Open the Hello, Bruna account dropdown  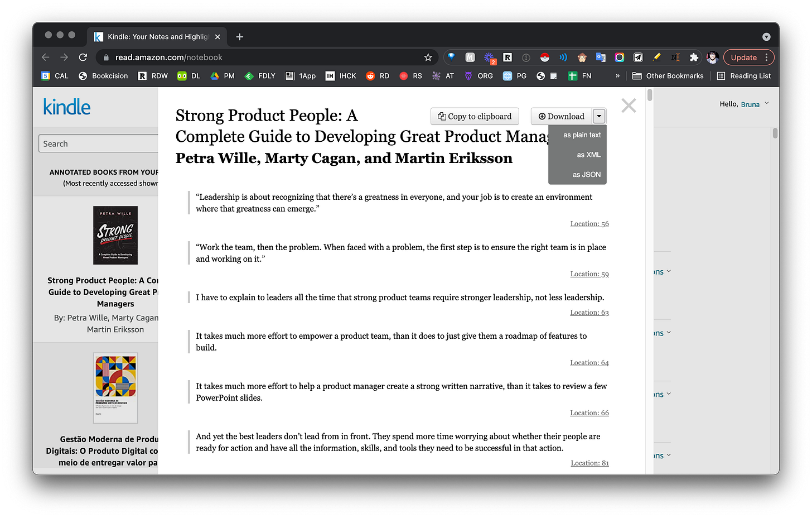pyautogui.click(x=744, y=104)
